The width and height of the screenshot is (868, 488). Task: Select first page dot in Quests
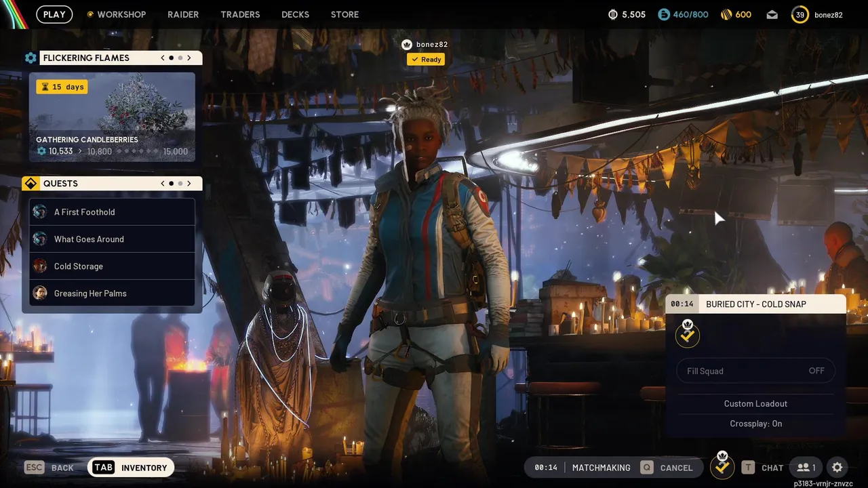tap(171, 183)
